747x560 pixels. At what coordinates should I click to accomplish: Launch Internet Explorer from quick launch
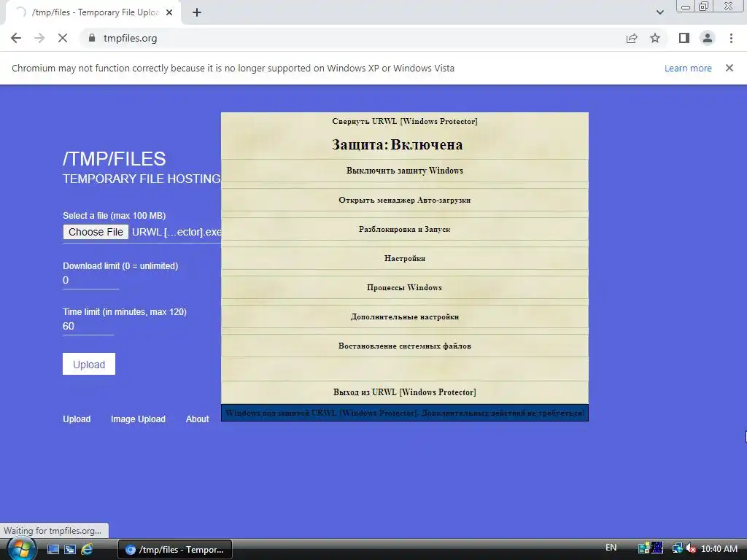87,550
